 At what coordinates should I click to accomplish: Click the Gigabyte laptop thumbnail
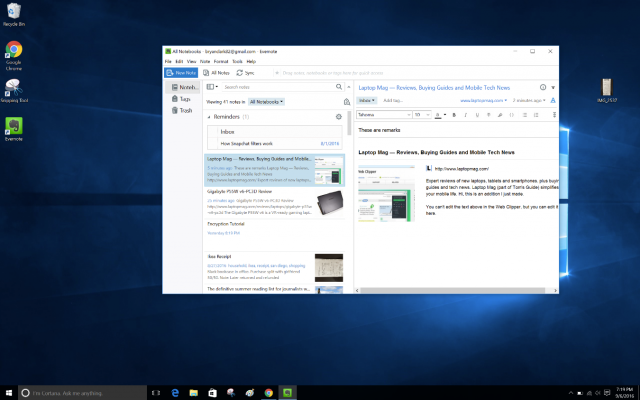(329, 202)
